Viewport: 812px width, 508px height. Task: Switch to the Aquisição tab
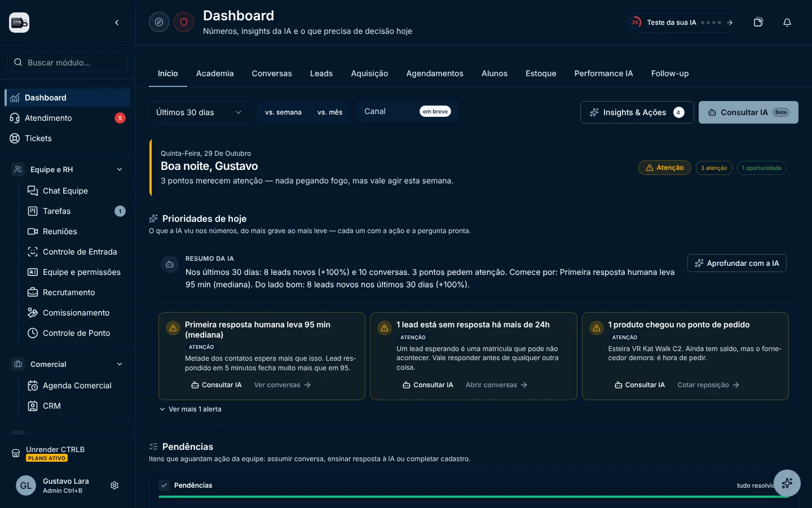369,73
